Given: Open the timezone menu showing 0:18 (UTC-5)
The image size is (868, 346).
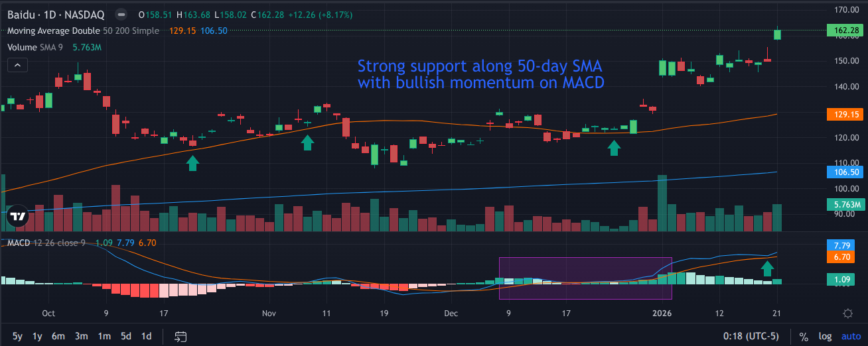Looking at the screenshot, I should 753,336.
